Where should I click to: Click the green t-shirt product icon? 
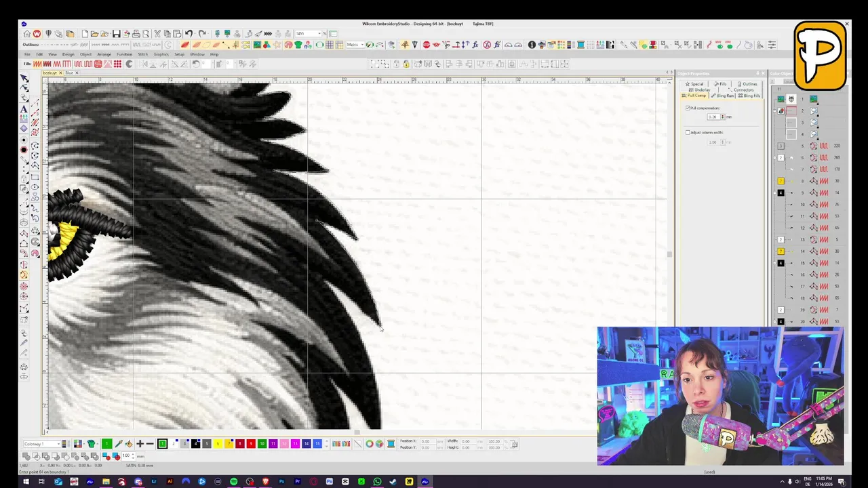298,45
